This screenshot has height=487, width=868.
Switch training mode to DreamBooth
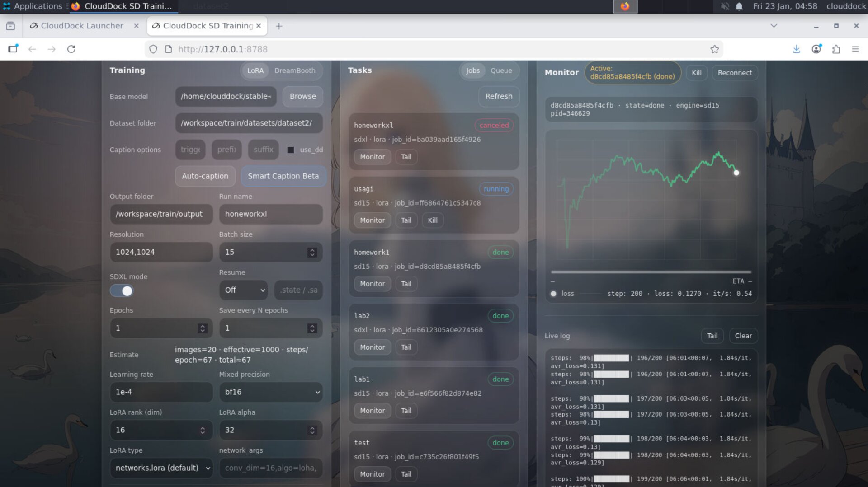click(294, 70)
